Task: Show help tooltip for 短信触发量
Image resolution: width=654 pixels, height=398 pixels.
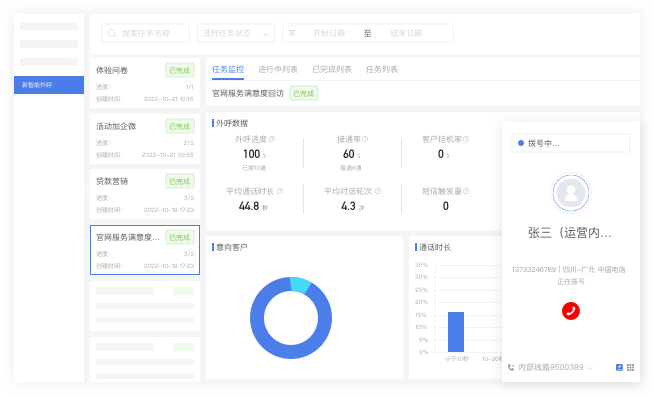Action: (466, 191)
